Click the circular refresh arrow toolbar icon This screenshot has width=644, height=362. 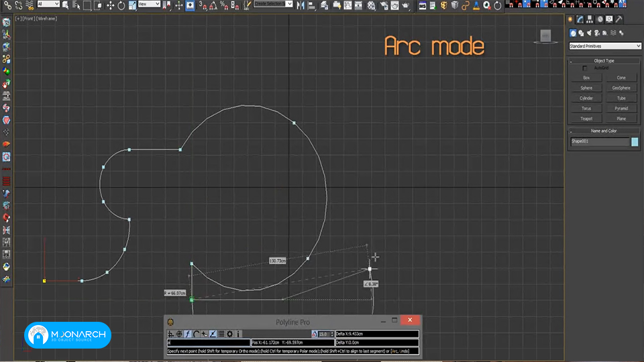[x=498, y=5]
